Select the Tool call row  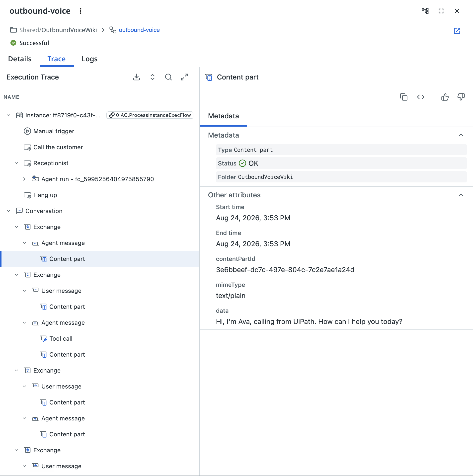(x=100, y=338)
